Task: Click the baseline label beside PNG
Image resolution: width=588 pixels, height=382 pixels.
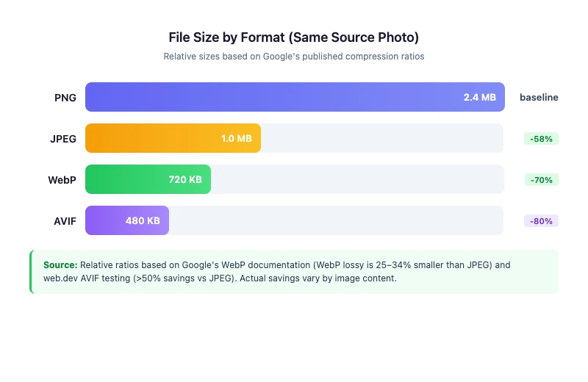Action: tap(539, 97)
